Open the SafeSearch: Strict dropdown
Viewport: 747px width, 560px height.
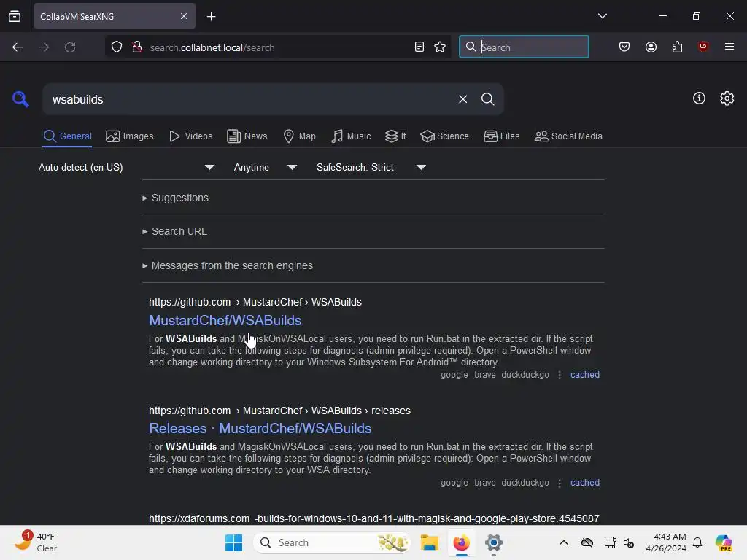[371, 168]
